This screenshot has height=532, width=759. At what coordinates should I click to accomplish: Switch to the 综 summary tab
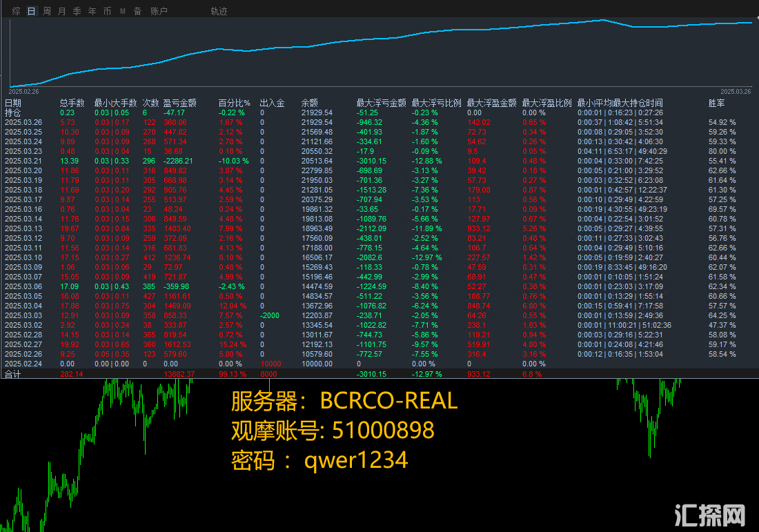17,11
